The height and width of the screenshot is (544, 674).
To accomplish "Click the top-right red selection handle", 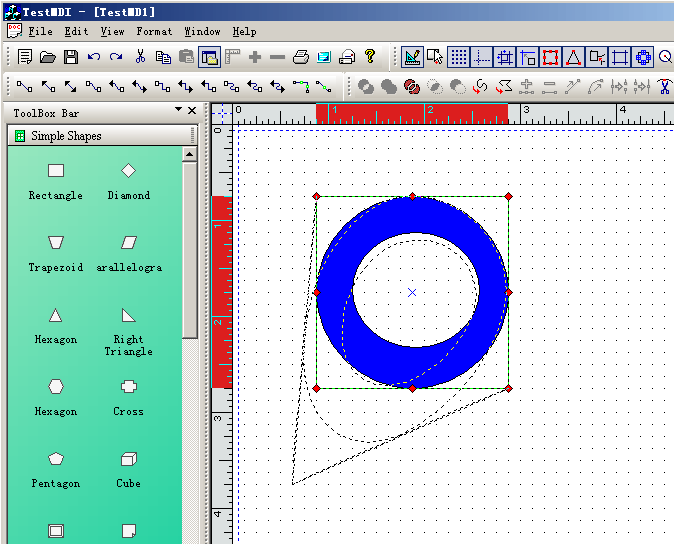I will tap(509, 196).
